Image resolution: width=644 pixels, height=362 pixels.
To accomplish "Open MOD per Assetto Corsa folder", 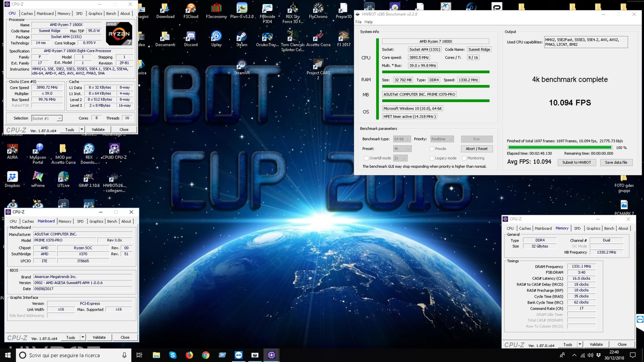I will pos(63,154).
